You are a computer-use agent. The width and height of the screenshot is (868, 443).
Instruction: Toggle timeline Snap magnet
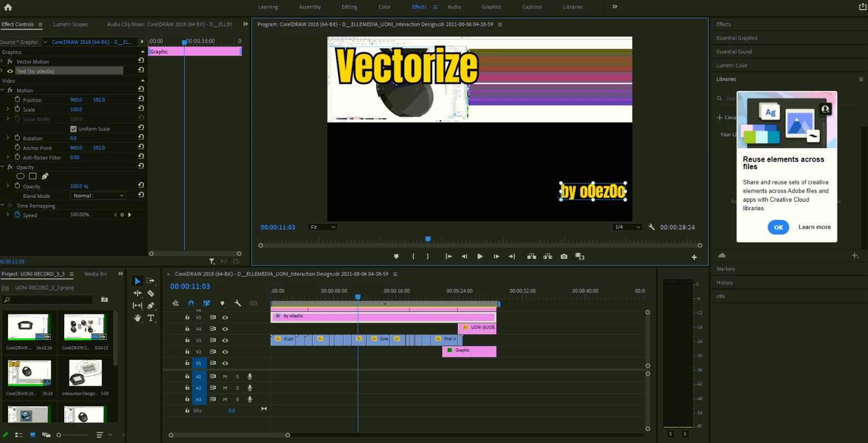point(191,303)
